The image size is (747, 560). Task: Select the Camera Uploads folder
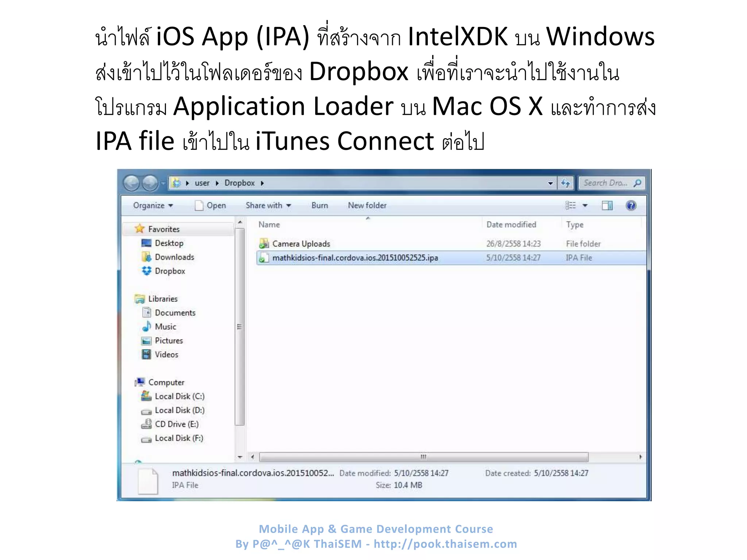301,244
